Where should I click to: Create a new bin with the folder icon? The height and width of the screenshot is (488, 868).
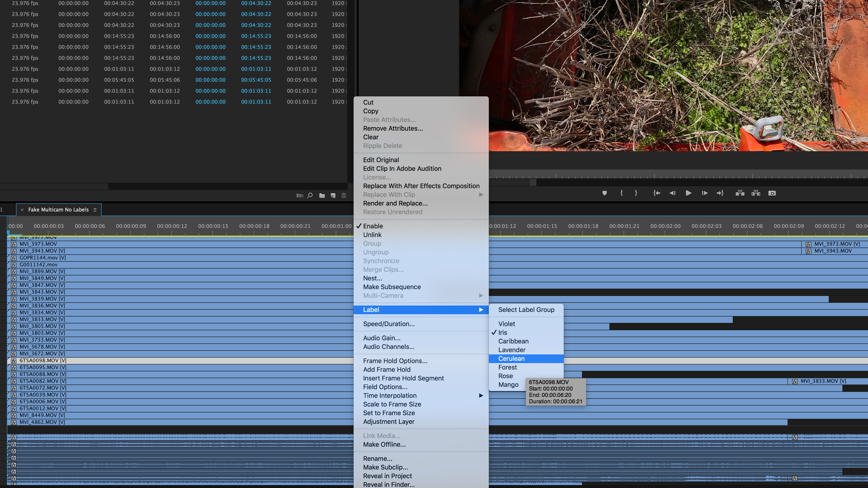tap(322, 195)
